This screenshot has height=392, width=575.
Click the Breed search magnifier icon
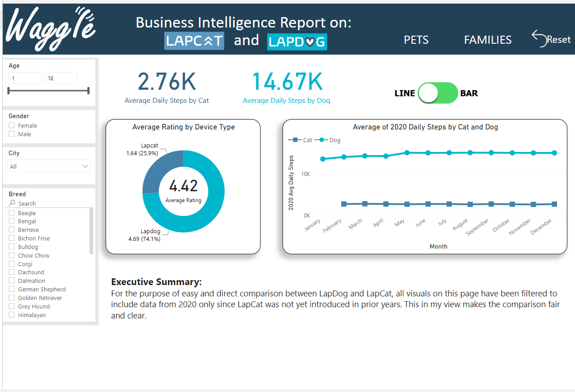click(x=12, y=203)
